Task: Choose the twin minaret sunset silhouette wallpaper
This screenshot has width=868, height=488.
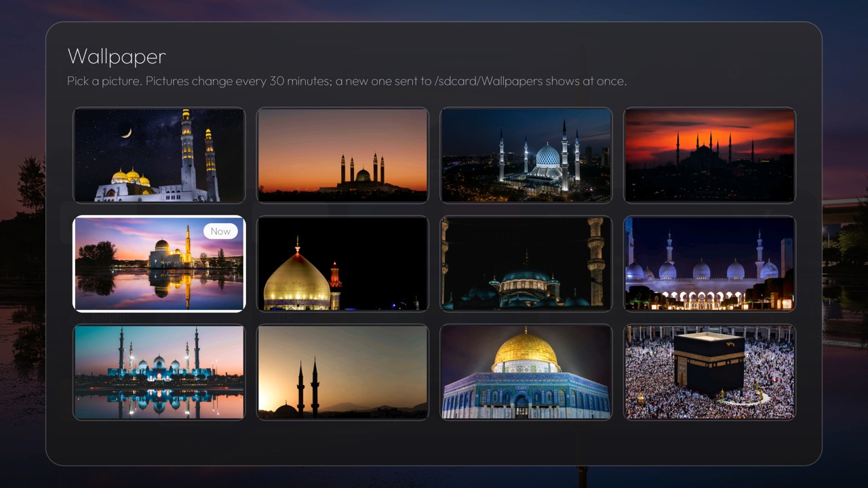Action: pos(342,372)
